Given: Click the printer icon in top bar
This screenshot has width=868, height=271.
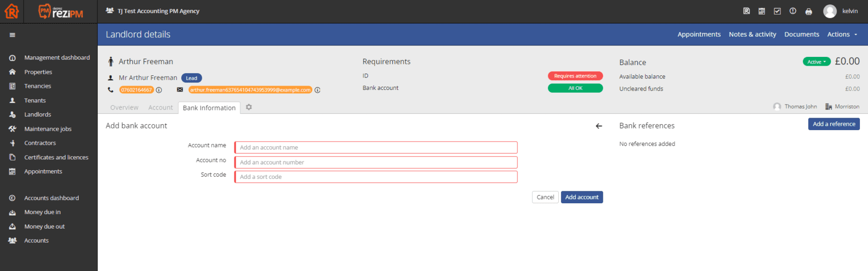Looking at the screenshot, I should (x=808, y=11).
